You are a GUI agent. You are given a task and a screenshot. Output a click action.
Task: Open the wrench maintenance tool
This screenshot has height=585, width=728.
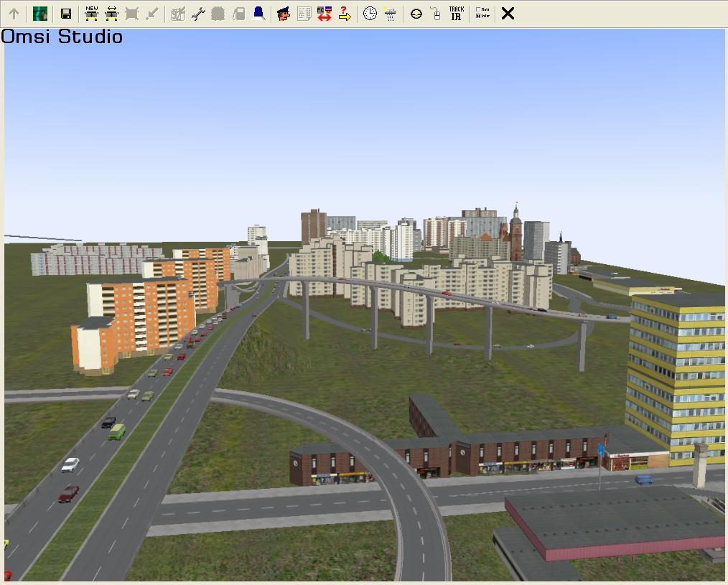[x=198, y=14]
